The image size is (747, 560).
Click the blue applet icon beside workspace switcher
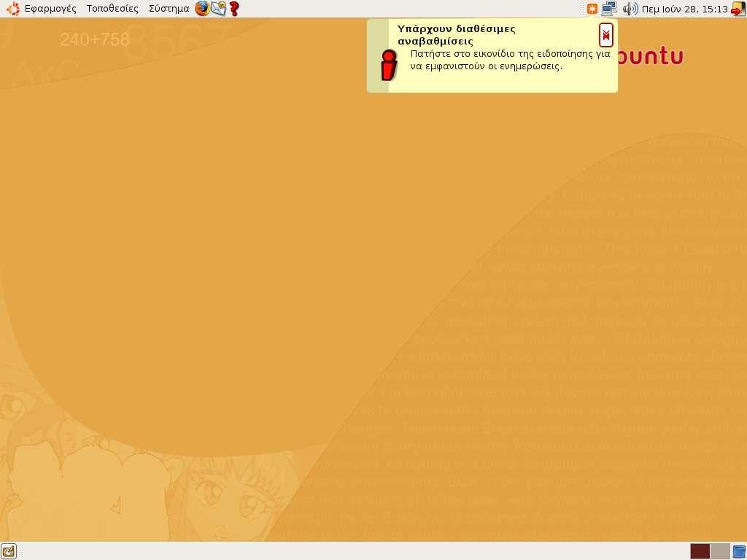(740, 551)
